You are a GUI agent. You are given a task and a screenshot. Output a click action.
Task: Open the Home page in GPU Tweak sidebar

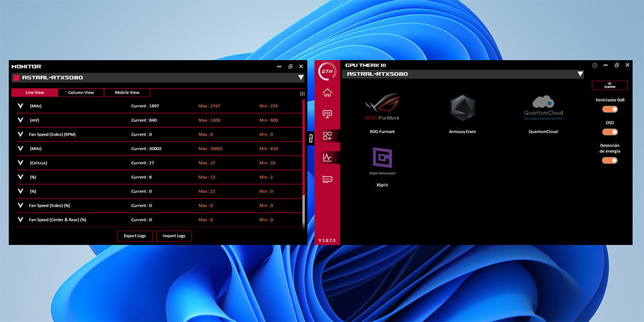click(327, 93)
